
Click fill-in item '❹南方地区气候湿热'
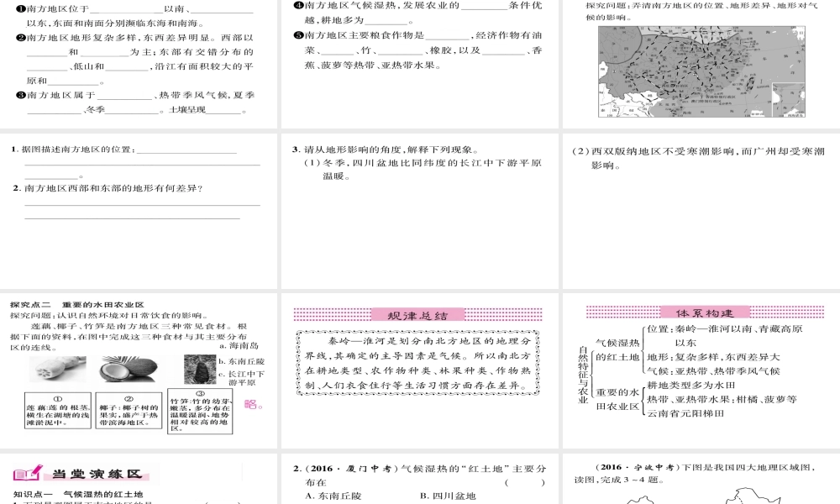(417, 13)
